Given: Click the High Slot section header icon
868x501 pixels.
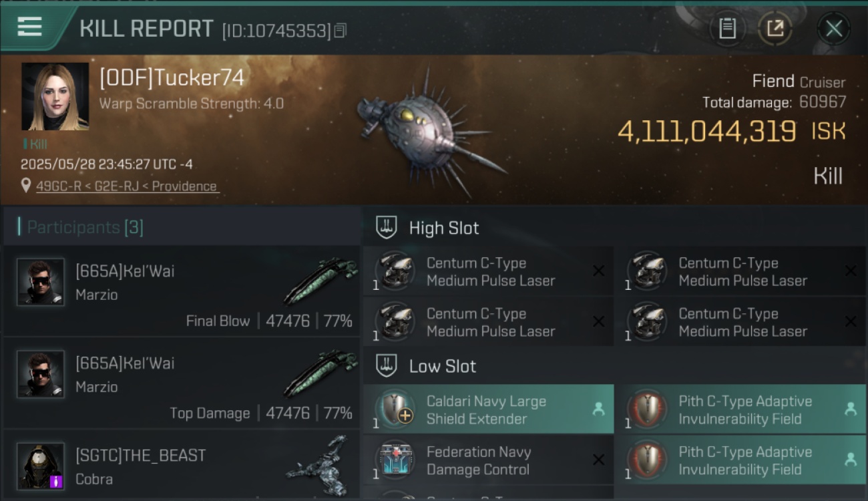Looking at the screenshot, I should [x=387, y=228].
